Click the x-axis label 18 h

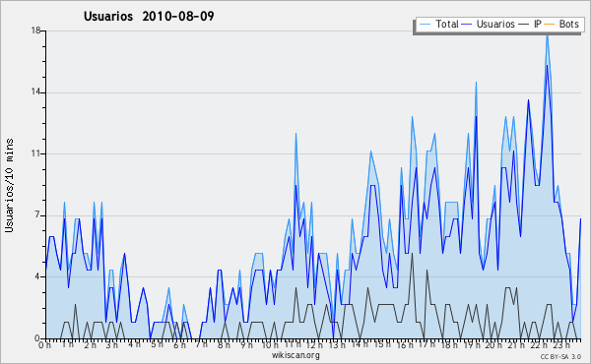[449, 345]
